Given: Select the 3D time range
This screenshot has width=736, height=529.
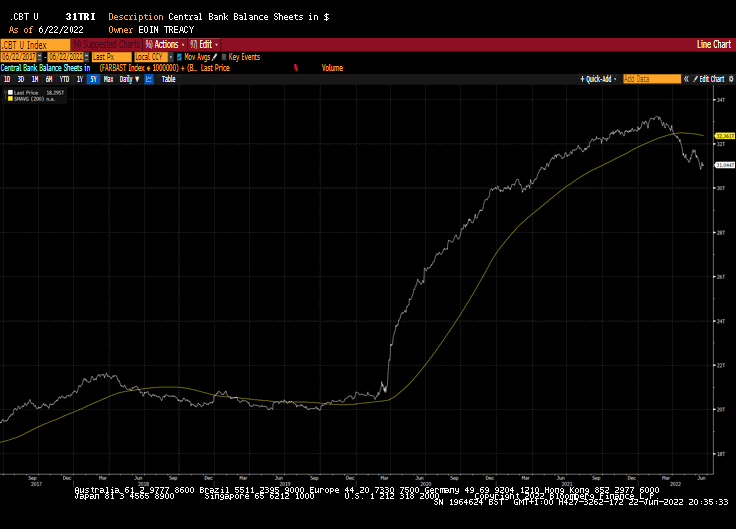Looking at the screenshot, I should [21, 79].
